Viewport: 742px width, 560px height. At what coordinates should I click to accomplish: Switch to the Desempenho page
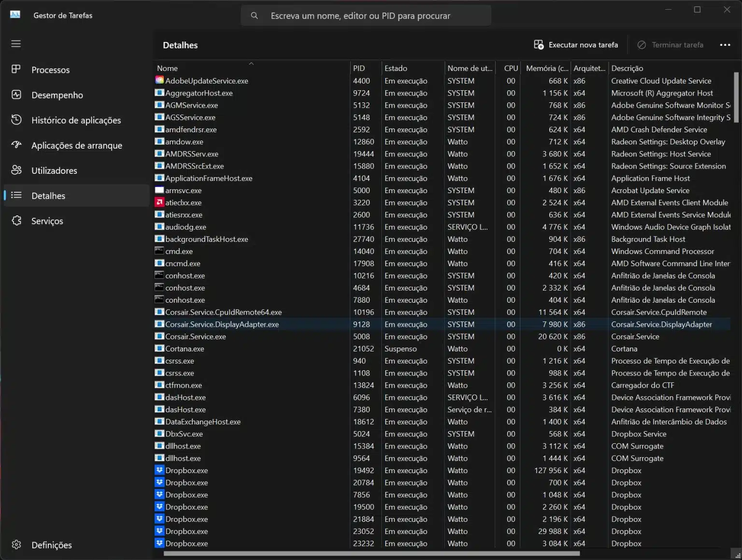pos(76,95)
